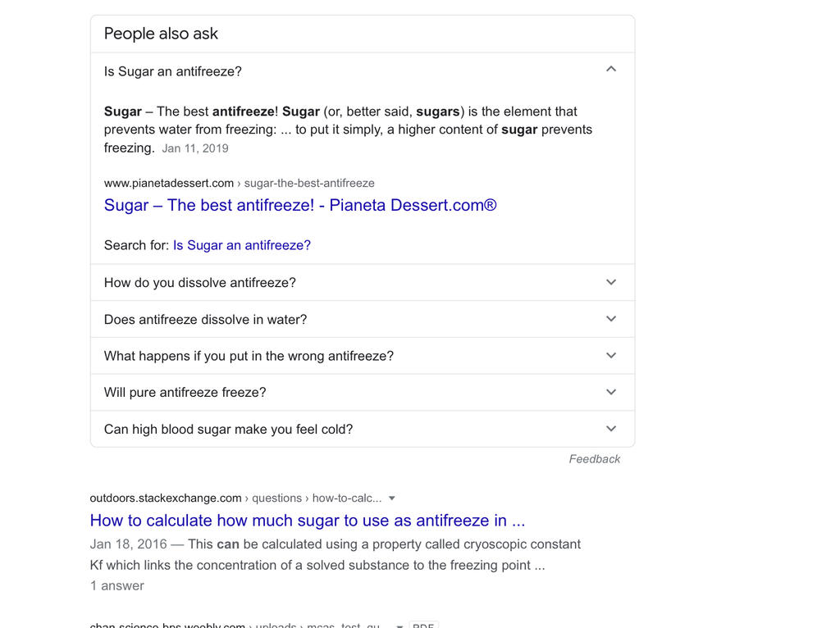Screen dimensions: 840x628
Task: Open "Sugar – The best antifreeze!" Pianeta Dessert link
Action: coord(300,205)
